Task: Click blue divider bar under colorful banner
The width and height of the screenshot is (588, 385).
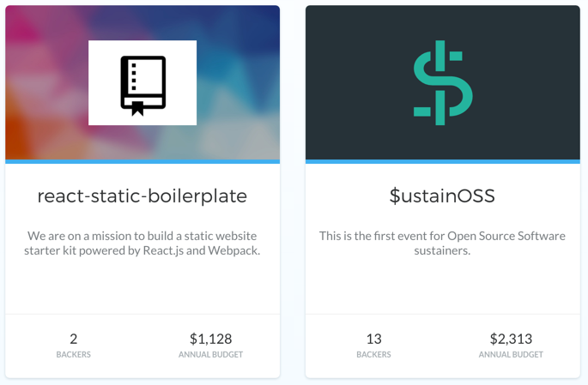Action: 142,162
